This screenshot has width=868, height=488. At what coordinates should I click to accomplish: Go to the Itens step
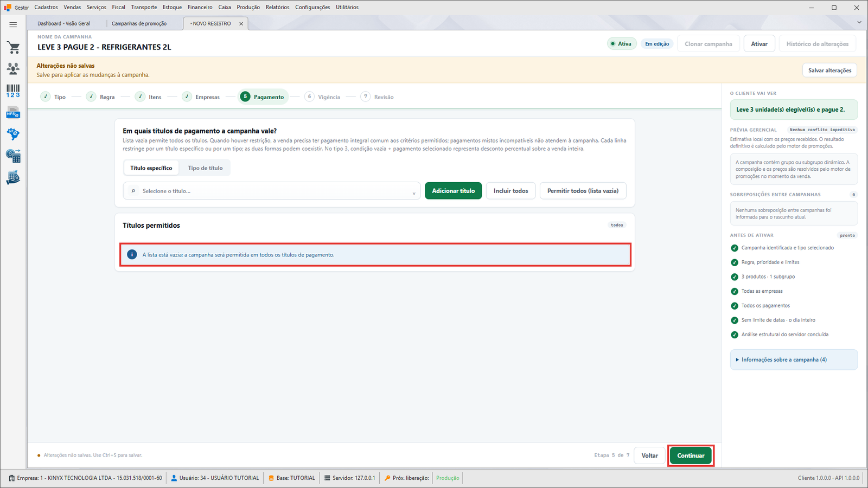pyautogui.click(x=148, y=97)
